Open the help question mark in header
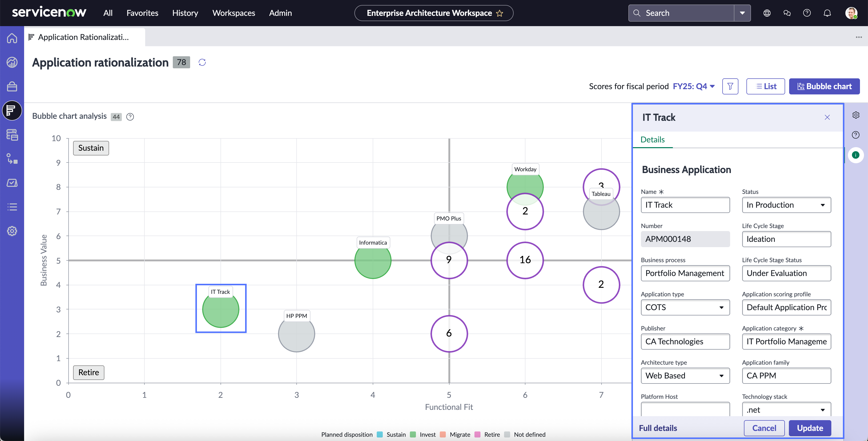The image size is (868, 441). (807, 13)
